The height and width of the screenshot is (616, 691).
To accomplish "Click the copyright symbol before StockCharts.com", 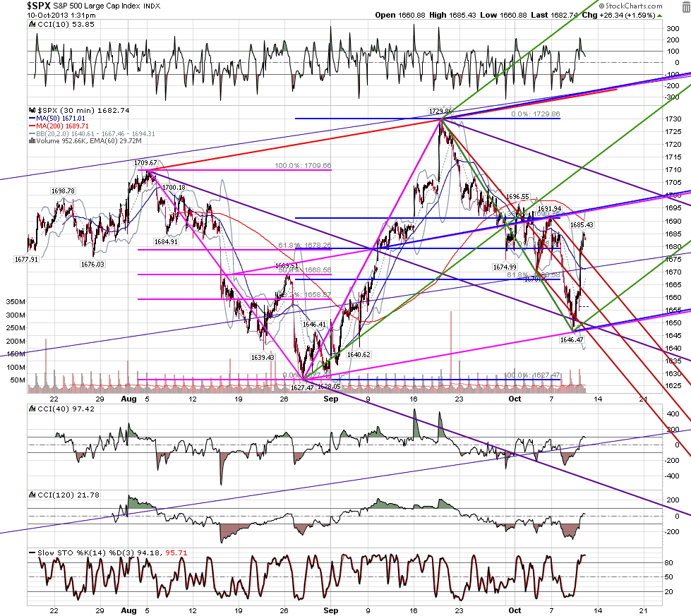I will (601, 6).
